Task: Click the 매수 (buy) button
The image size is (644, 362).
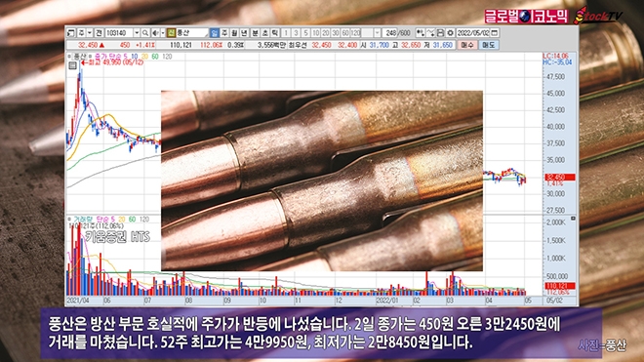Action: [x=467, y=45]
